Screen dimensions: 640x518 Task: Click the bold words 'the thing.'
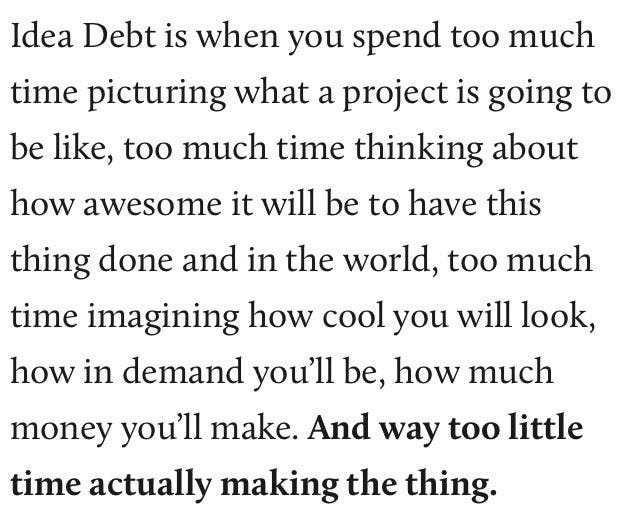coord(422,485)
